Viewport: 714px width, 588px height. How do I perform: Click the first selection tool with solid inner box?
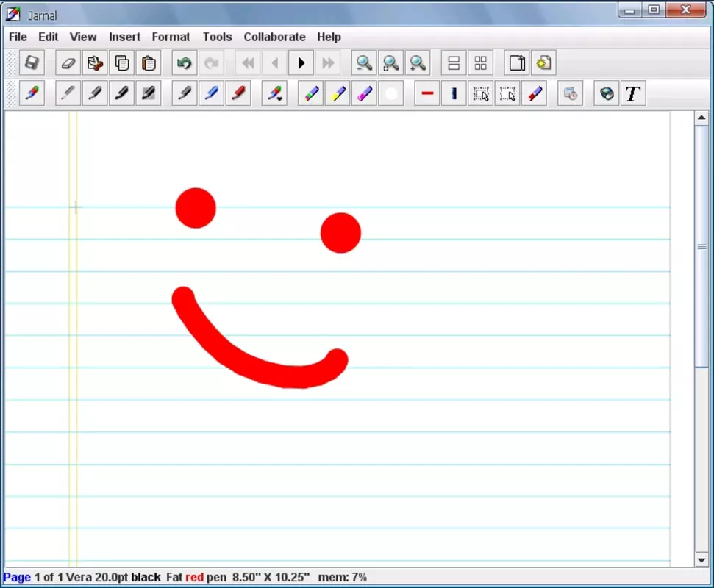click(481, 93)
